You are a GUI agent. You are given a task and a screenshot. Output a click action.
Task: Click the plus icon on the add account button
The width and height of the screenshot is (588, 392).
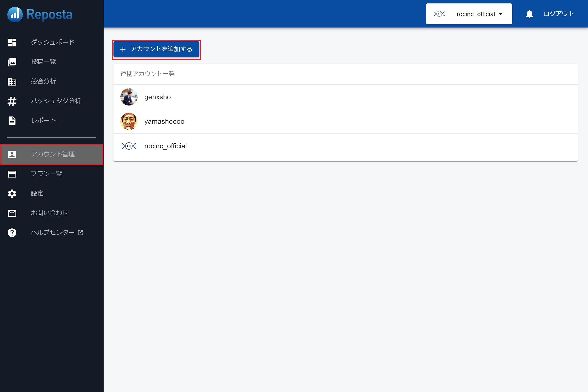[x=123, y=49]
